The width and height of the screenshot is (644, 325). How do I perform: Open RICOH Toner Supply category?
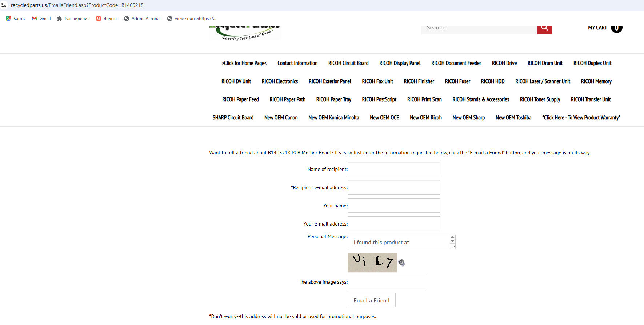coord(540,99)
